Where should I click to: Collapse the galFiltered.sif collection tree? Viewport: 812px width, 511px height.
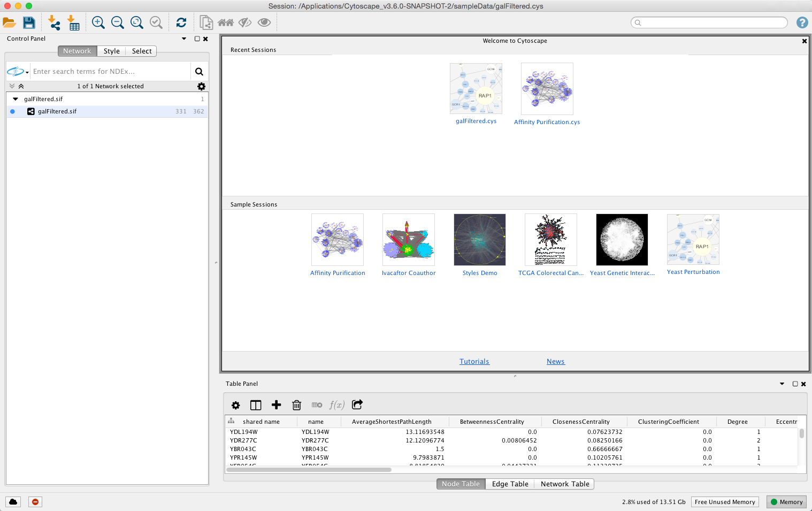coord(16,99)
